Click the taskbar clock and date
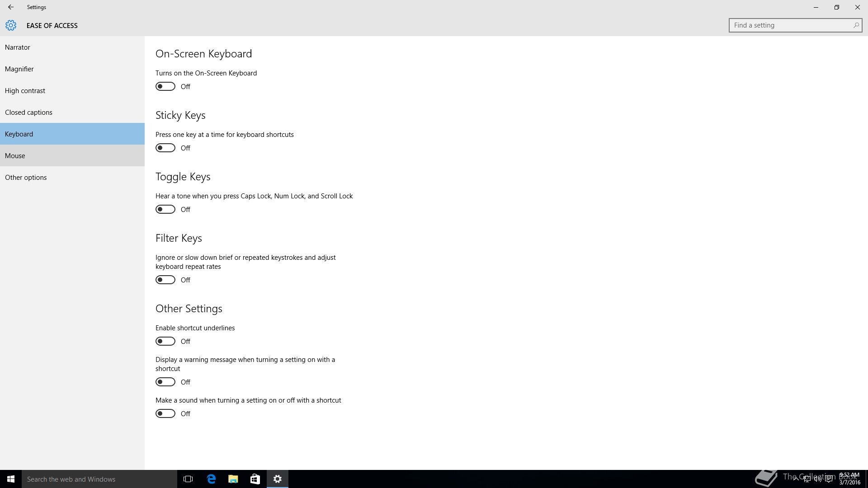Screen dimensions: 868x488 pos(849,479)
